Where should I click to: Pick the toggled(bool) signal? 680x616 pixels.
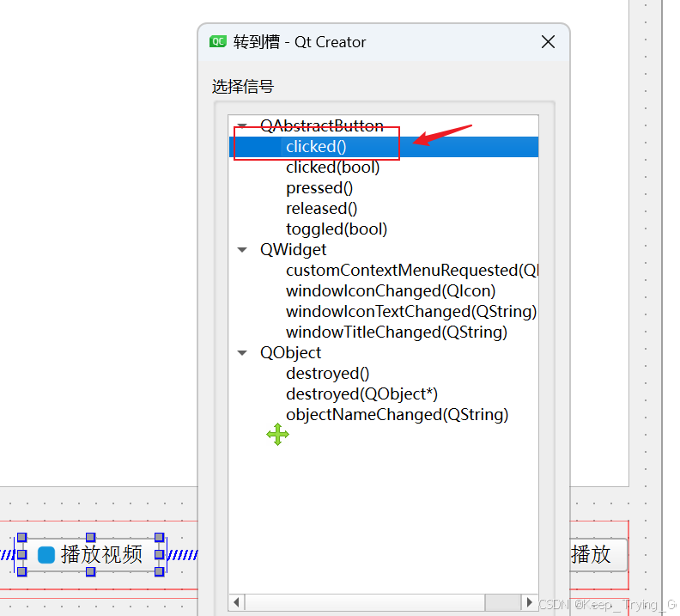(x=337, y=229)
